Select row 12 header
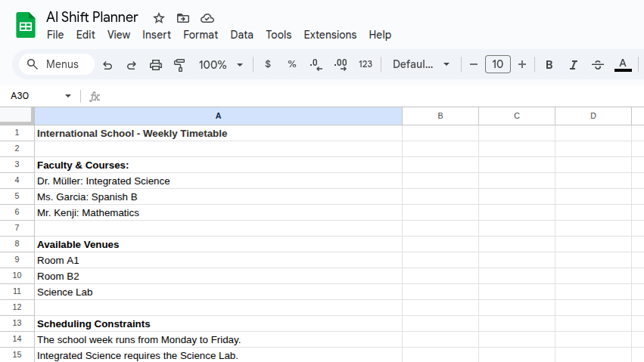This screenshot has height=362, width=644. coord(17,307)
